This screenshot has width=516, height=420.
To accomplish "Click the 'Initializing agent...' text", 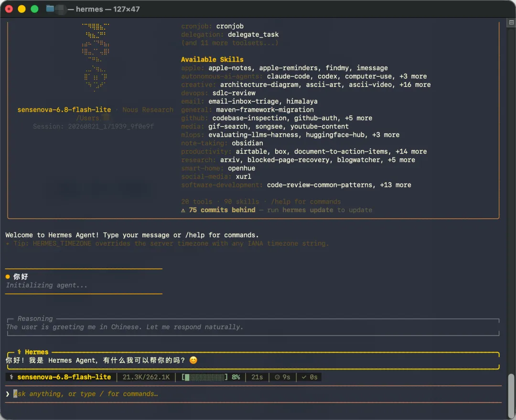I will tap(47, 285).
